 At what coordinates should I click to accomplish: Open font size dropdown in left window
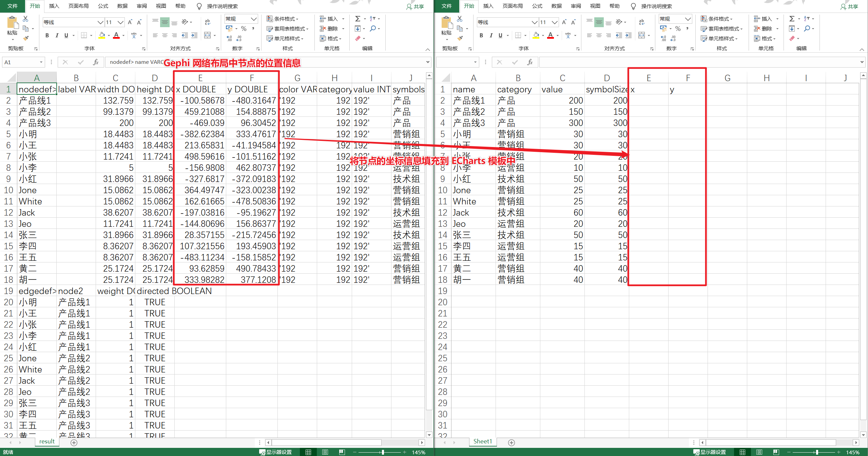[120, 22]
